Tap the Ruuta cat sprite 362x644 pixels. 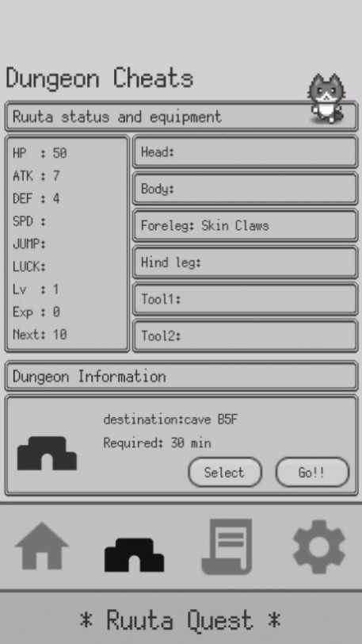click(327, 98)
